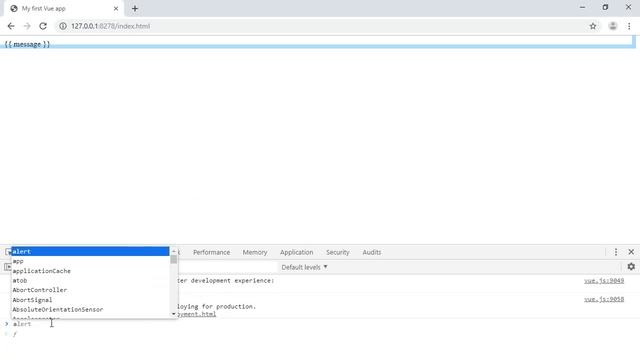
Task: Click the {{ message }} page text
Action: (27, 44)
